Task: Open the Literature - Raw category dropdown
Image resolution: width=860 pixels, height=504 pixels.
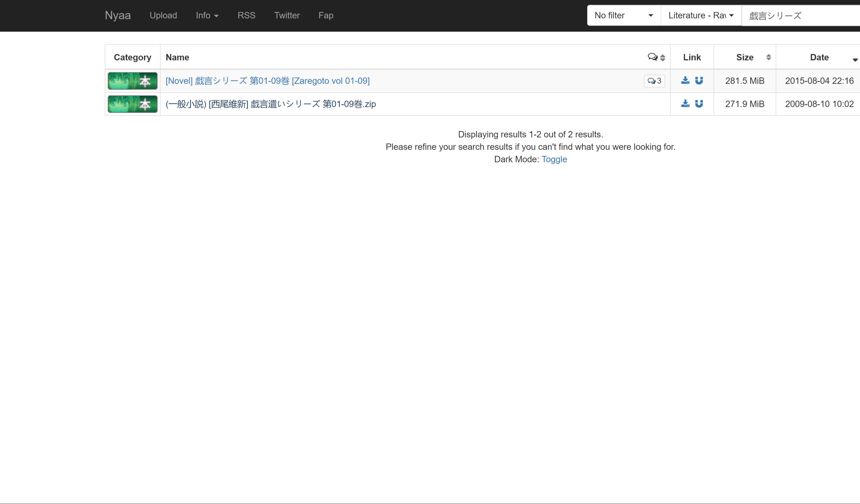Action: [701, 15]
